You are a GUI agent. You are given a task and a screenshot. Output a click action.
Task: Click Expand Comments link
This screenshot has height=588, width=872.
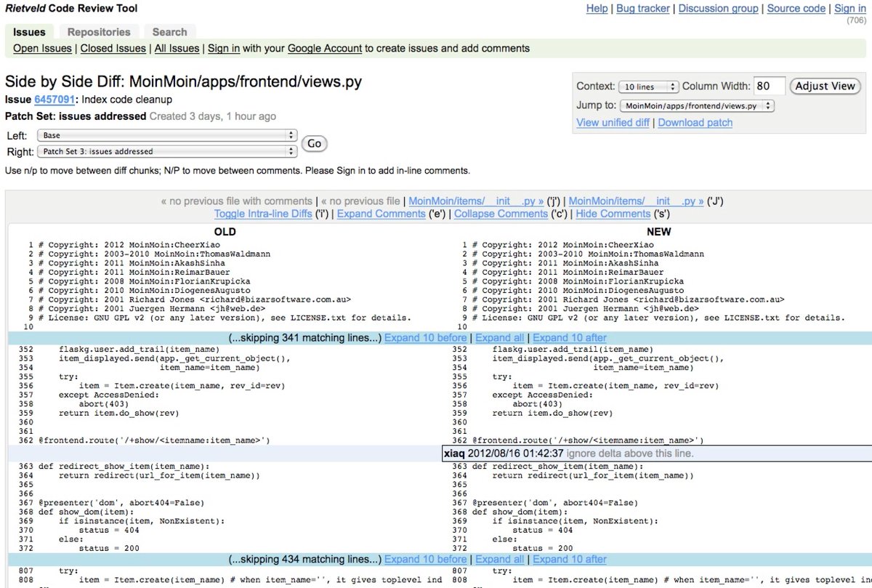tap(381, 214)
